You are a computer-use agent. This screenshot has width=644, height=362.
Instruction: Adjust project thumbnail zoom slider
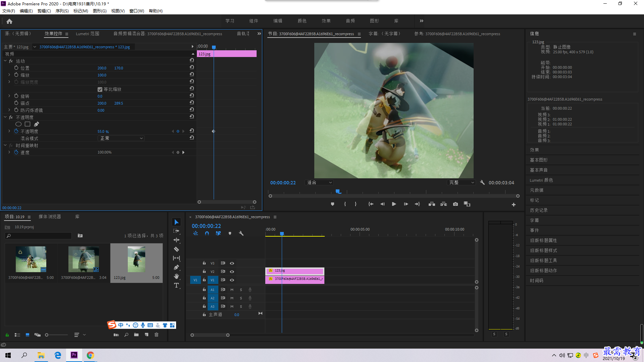coord(47,335)
